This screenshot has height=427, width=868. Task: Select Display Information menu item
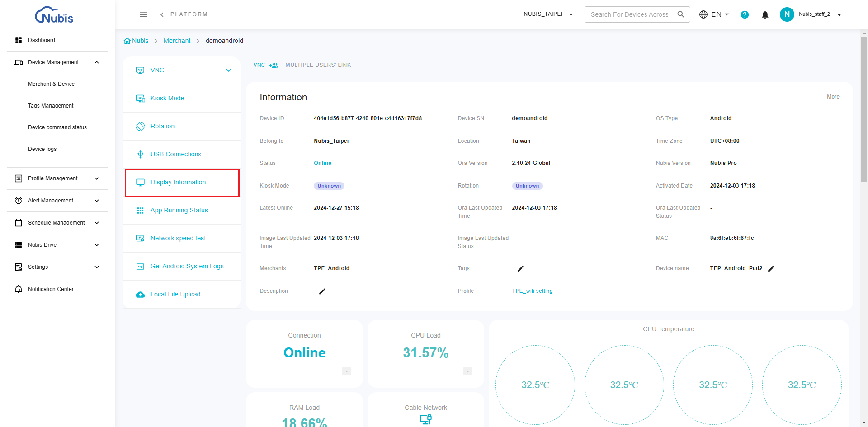tap(182, 183)
